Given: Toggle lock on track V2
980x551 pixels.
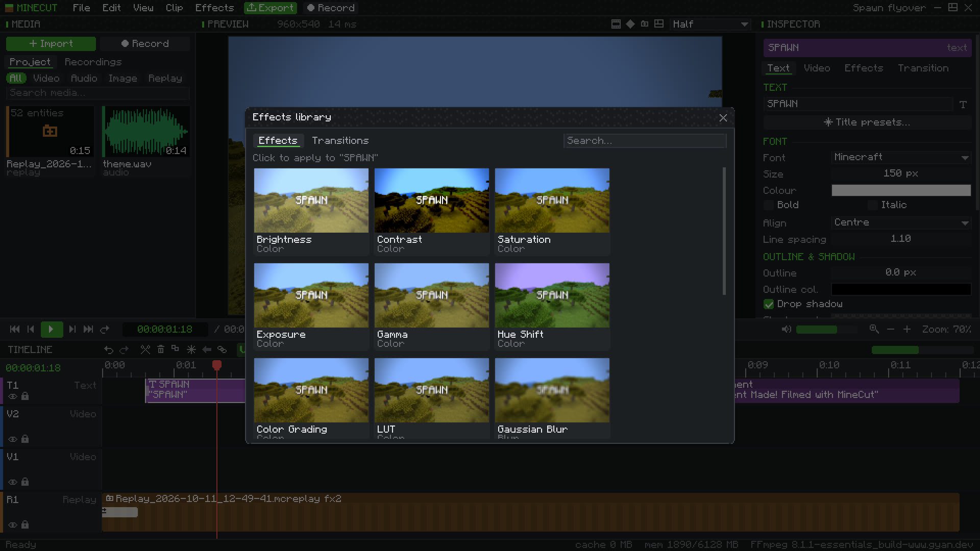Looking at the screenshot, I should 25,439.
